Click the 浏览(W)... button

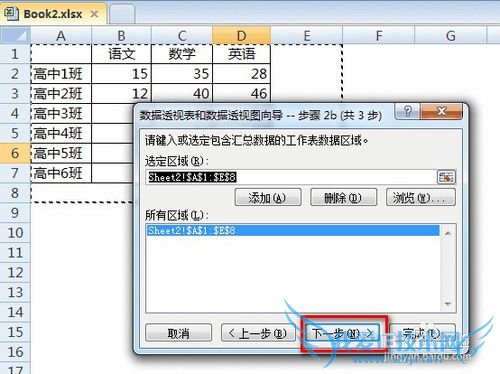[x=420, y=198]
